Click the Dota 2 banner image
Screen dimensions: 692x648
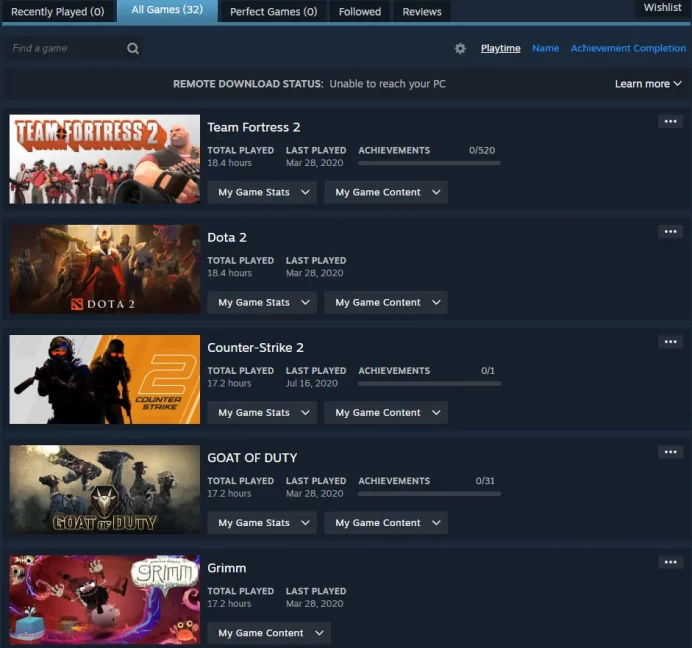click(x=105, y=269)
